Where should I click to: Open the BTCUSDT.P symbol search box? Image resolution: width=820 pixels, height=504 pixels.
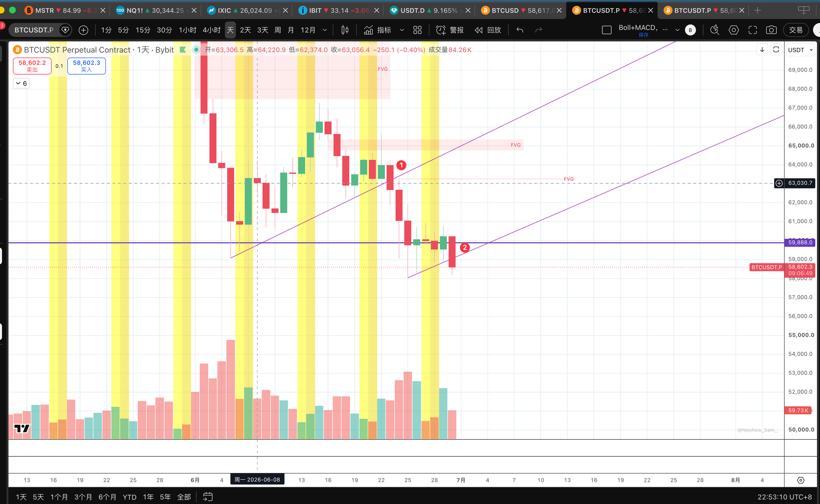click(34, 30)
